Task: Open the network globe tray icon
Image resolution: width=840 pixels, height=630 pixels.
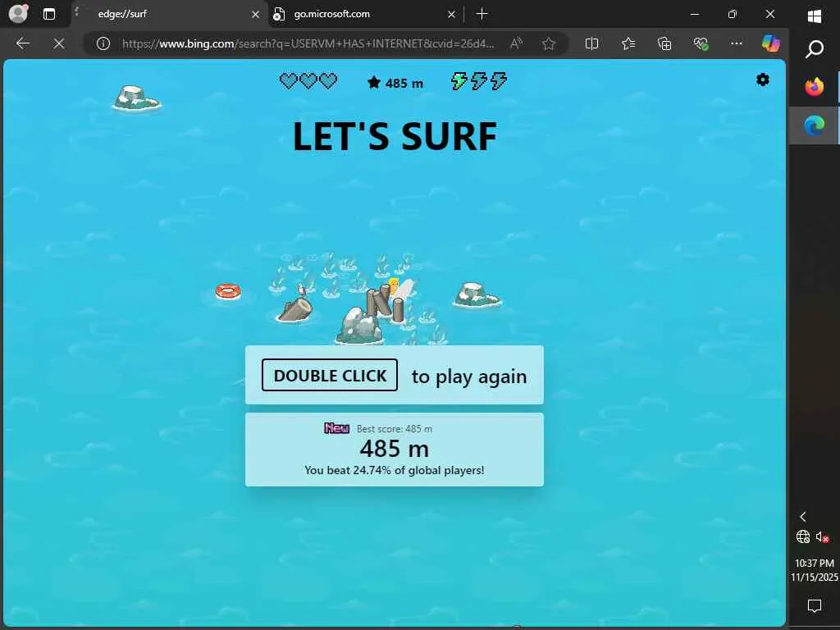Action: [x=802, y=536]
